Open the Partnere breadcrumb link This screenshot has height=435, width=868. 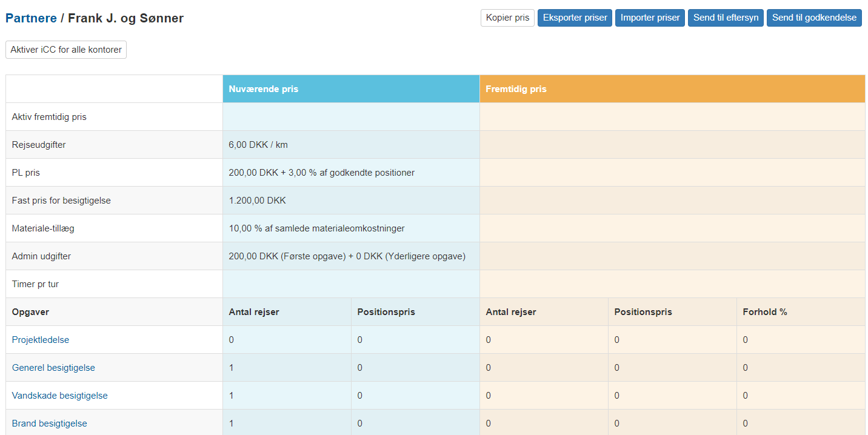[31, 18]
